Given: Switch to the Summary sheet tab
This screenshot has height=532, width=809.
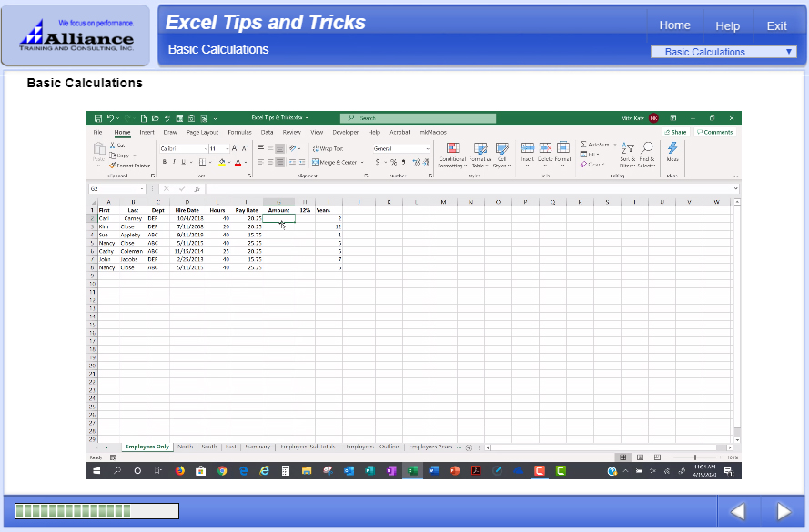Looking at the screenshot, I should click(x=258, y=447).
